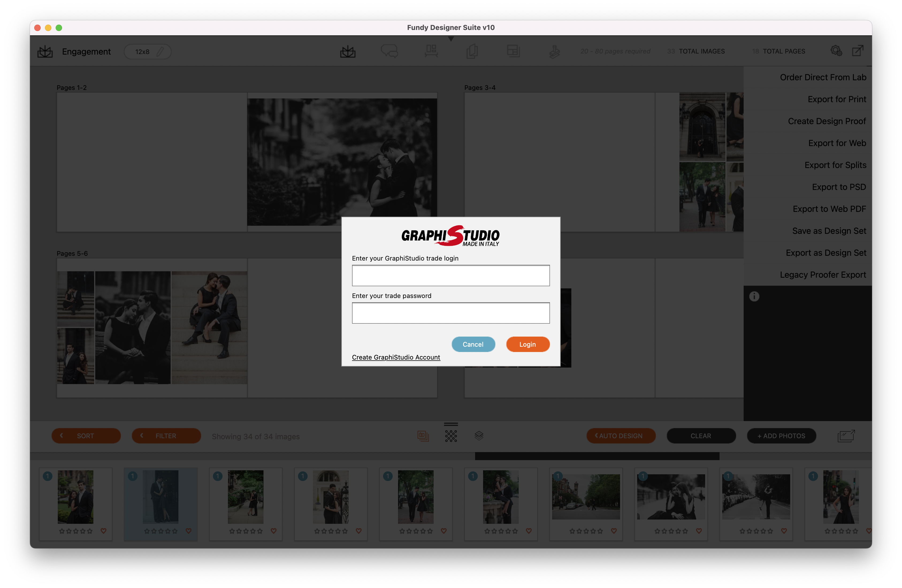
Task: Choose Legacy Proofer Export
Action: point(808,275)
